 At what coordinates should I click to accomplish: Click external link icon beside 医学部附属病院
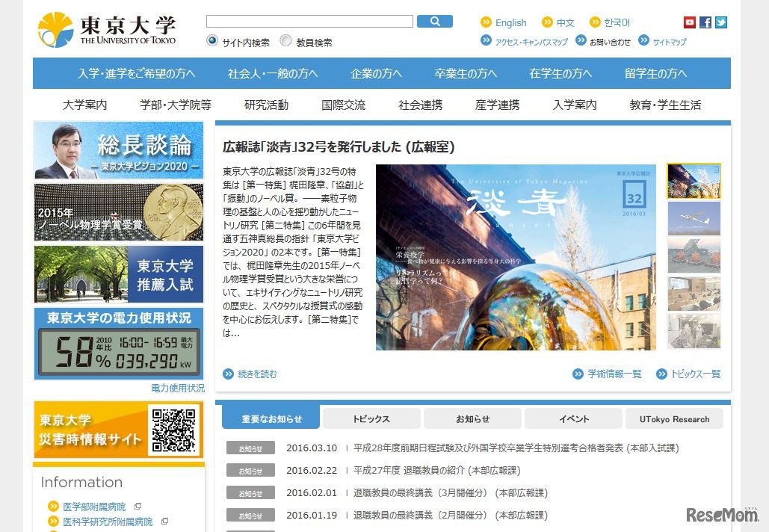[x=138, y=506]
